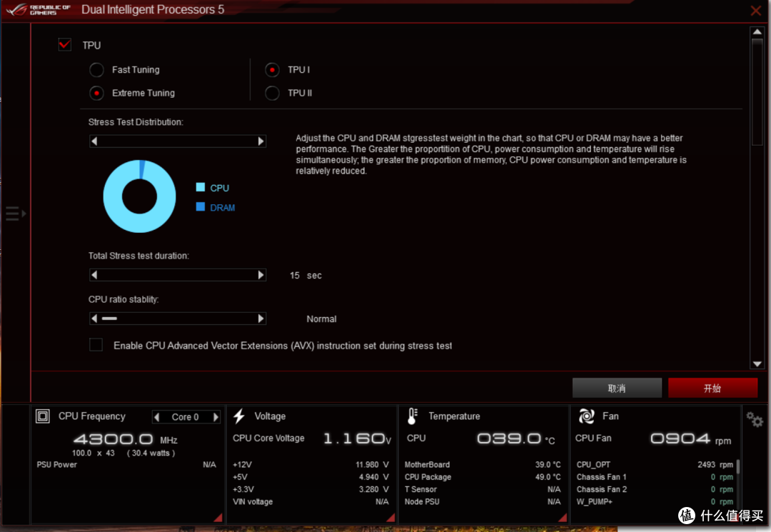Click the CPU Core Voltage 1.160 value

(357, 438)
